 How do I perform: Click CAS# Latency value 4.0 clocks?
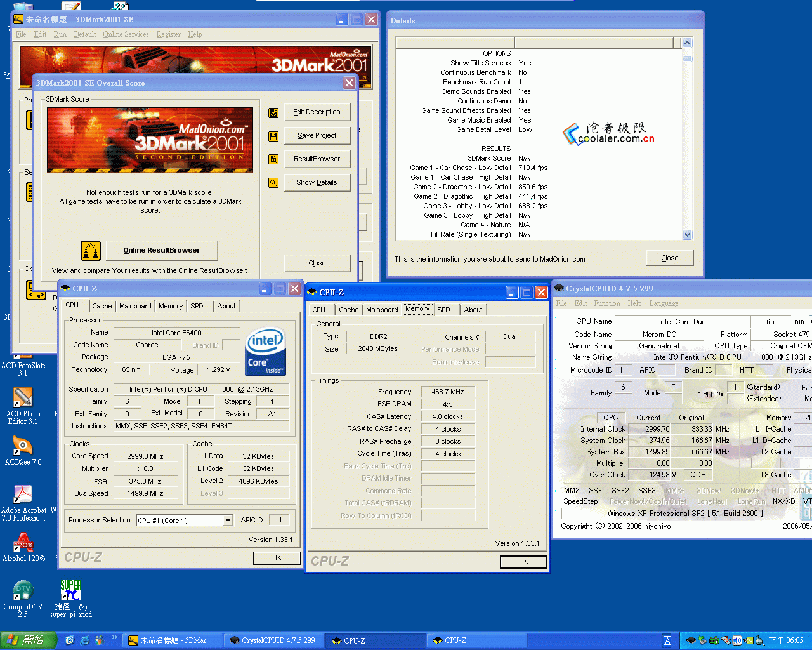point(448,417)
